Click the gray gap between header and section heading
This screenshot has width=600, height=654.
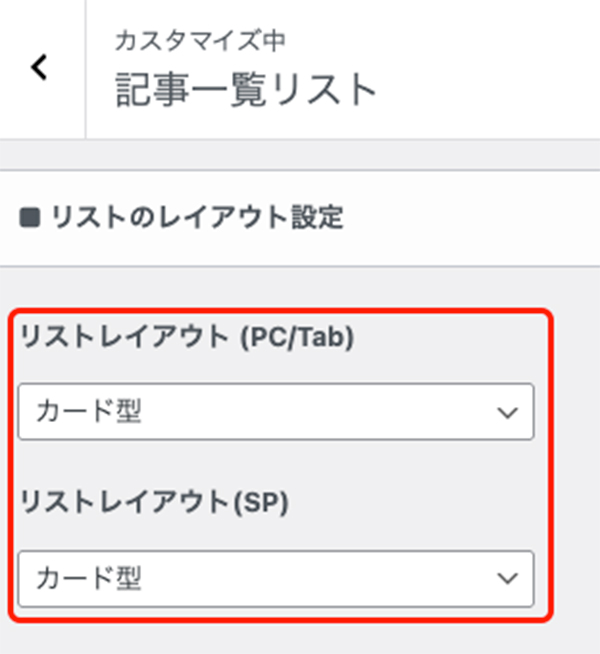coord(300,155)
